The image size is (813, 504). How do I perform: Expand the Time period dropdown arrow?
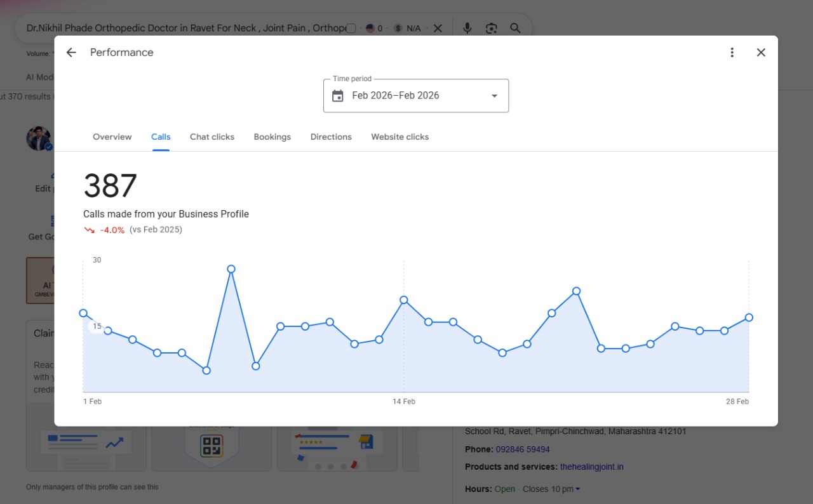[x=494, y=96]
